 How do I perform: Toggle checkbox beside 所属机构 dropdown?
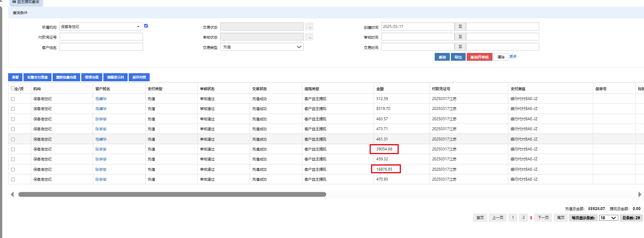[146, 26]
